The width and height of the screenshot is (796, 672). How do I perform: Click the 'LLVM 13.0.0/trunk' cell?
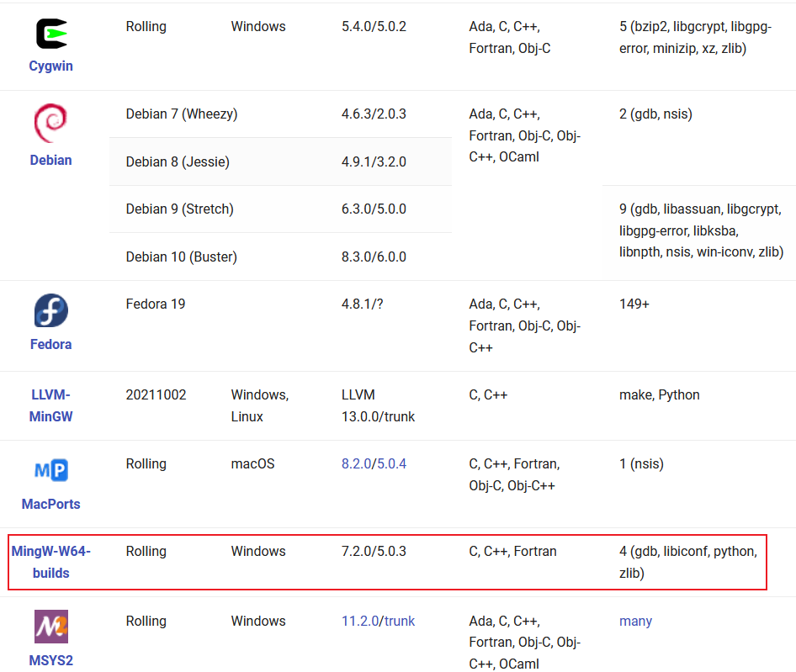pyautogui.click(x=378, y=405)
